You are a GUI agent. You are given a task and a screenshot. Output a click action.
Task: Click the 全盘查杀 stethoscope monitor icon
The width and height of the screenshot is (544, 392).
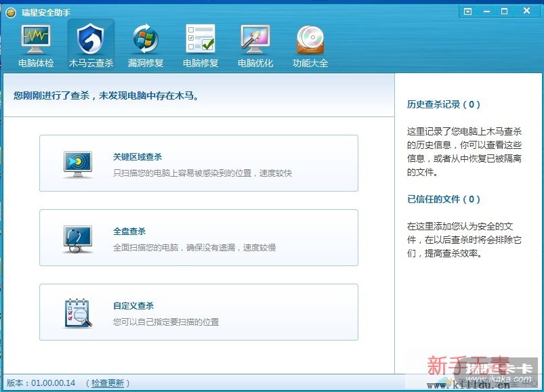(78, 239)
